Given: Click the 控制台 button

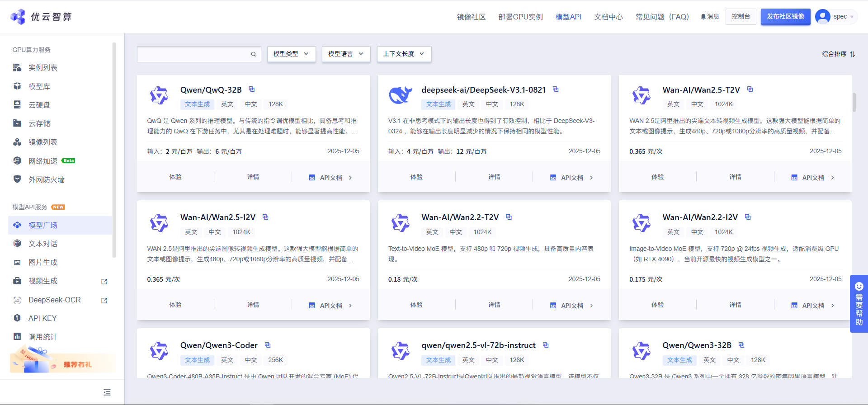Looking at the screenshot, I should pos(741,17).
